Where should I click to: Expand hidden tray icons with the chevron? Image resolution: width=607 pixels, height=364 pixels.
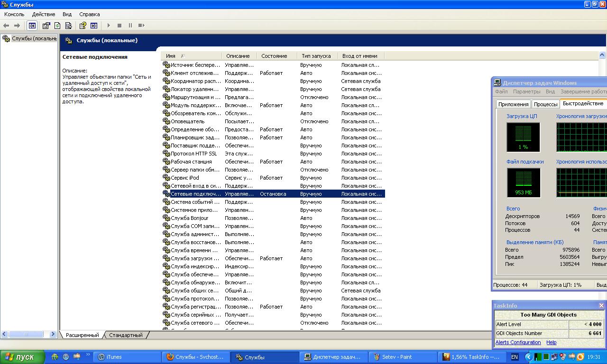(528, 357)
